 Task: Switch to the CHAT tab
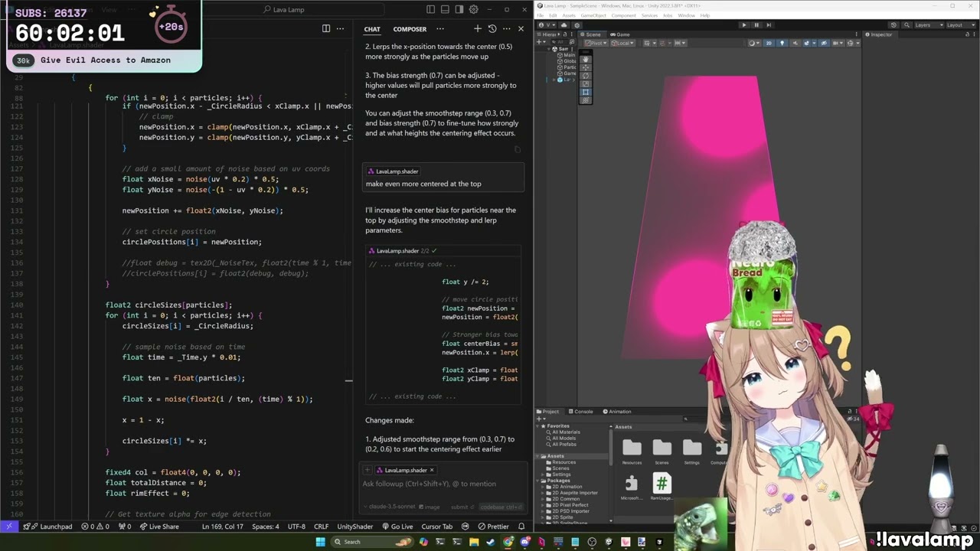[x=372, y=29]
